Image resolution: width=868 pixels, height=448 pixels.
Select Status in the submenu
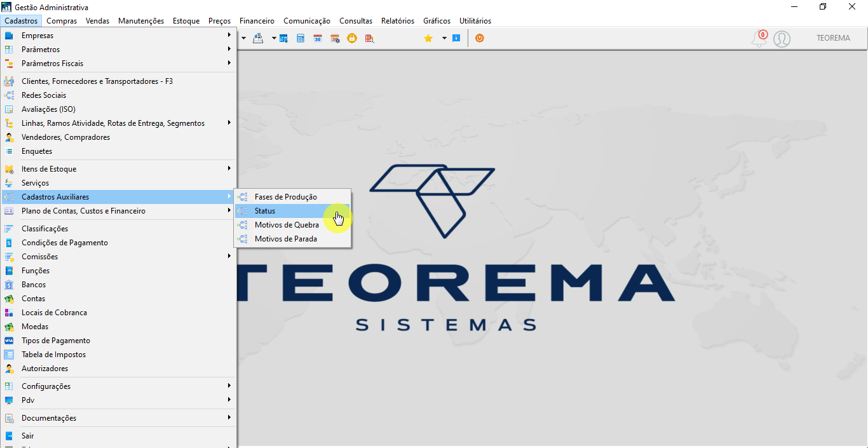point(292,211)
